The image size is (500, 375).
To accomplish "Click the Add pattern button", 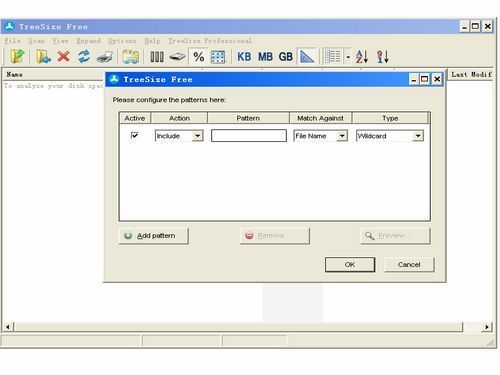I will click(154, 236).
